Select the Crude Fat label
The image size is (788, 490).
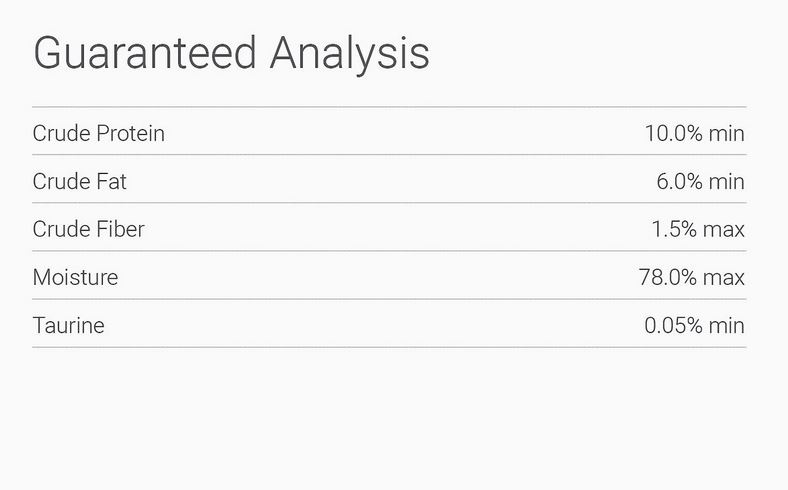click(80, 181)
